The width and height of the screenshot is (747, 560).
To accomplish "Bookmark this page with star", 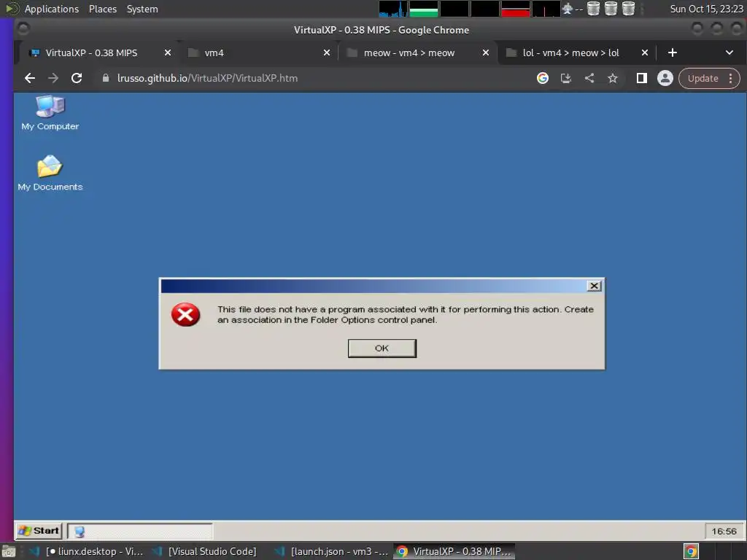I will (x=613, y=78).
